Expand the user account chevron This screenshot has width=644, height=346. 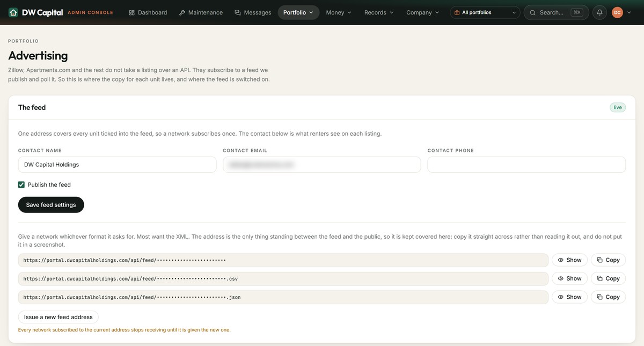(x=630, y=12)
